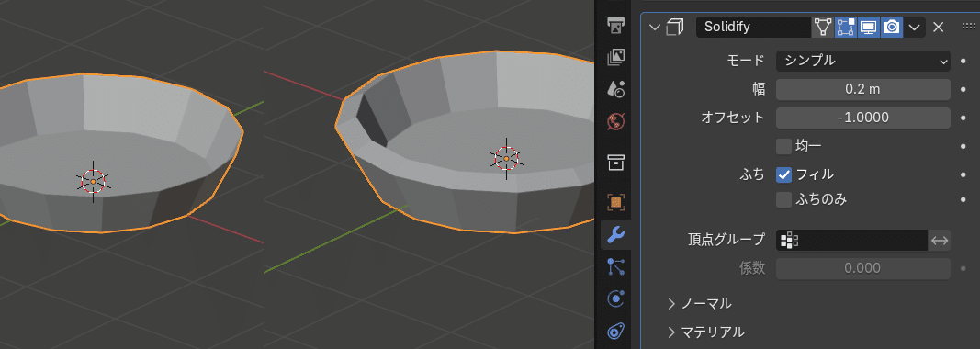Image resolution: width=980 pixels, height=349 pixels.
Task: Click animate dot beside ふちのみ row
Action: pos(963,200)
